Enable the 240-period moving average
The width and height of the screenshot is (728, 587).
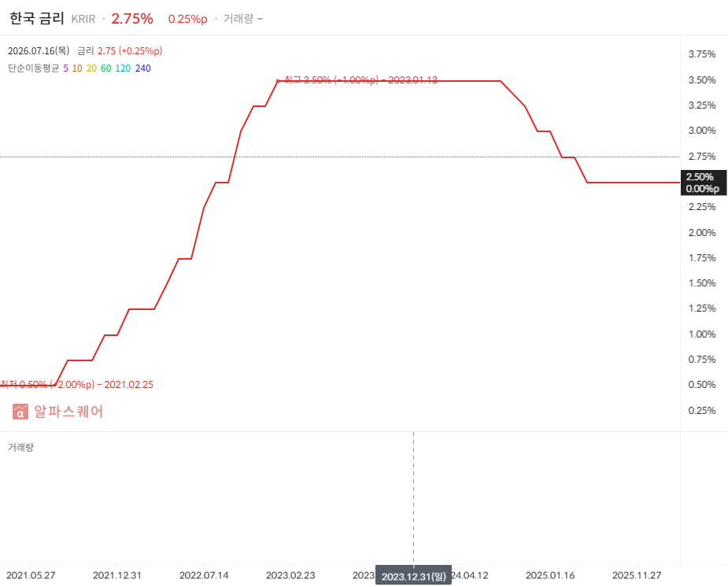point(143,68)
